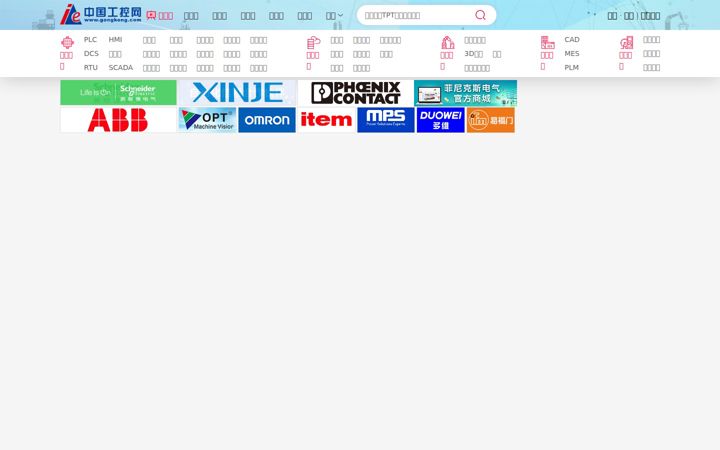Click the magnifier search icon
This screenshot has width=720, height=450.
(x=480, y=15)
